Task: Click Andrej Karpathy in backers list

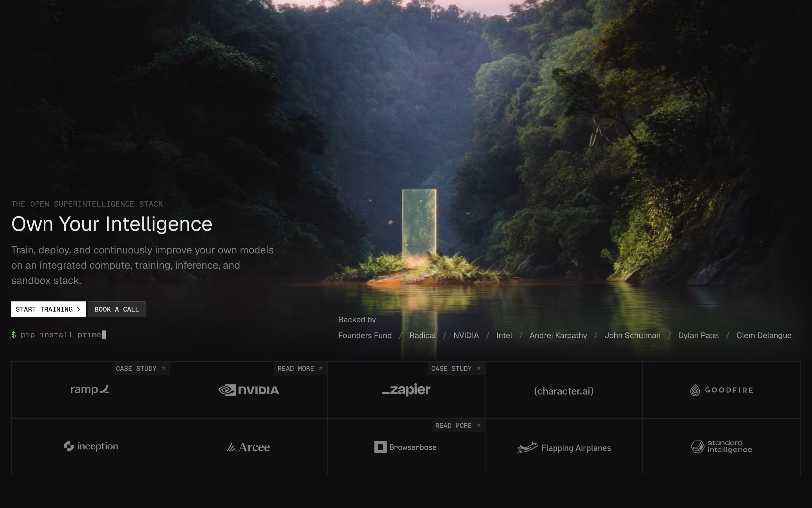Action: (558, 335)
